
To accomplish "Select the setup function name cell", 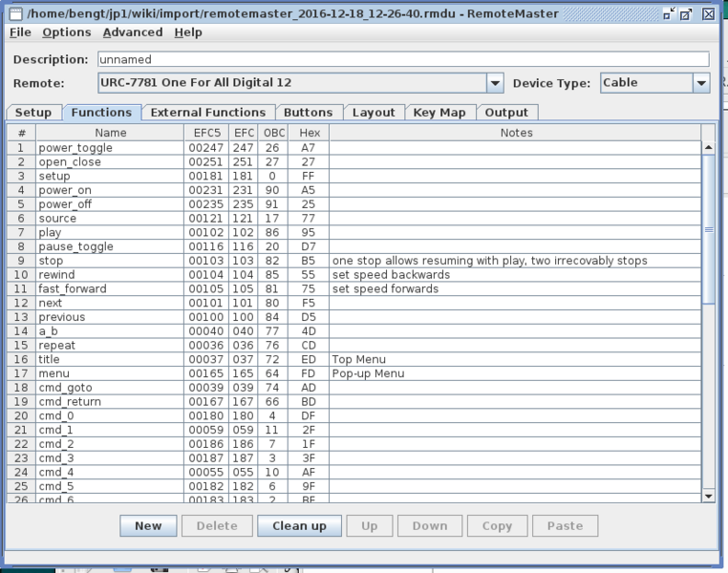I will coord(110,177).
